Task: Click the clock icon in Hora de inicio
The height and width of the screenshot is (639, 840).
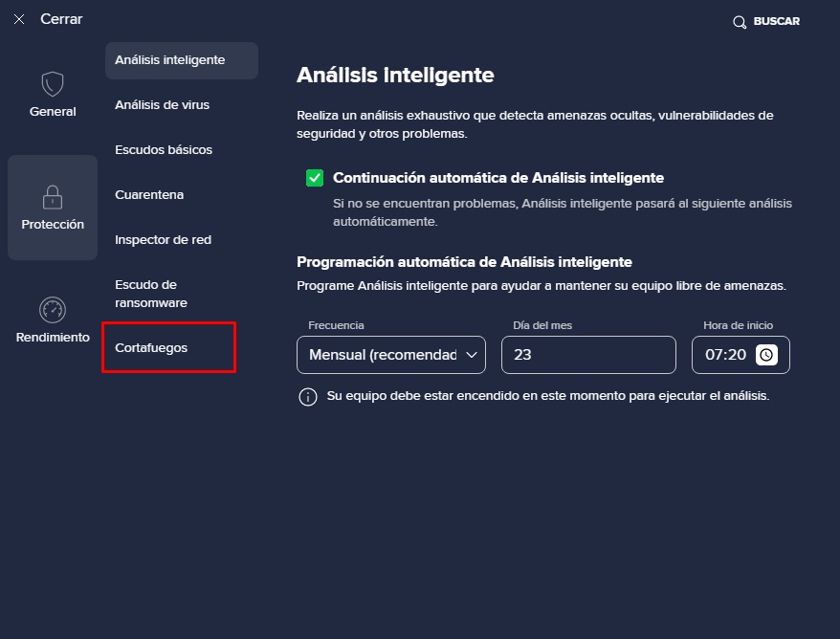Action: coord(766,355)
